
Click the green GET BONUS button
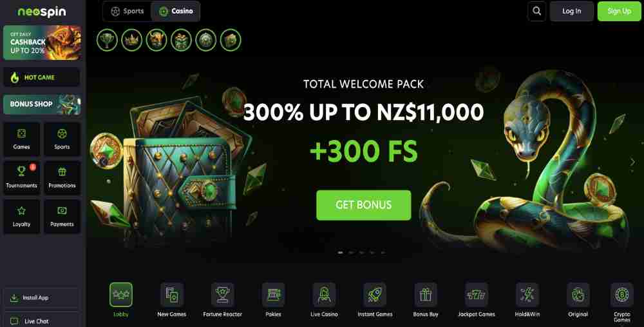click(x=363, y=205)
